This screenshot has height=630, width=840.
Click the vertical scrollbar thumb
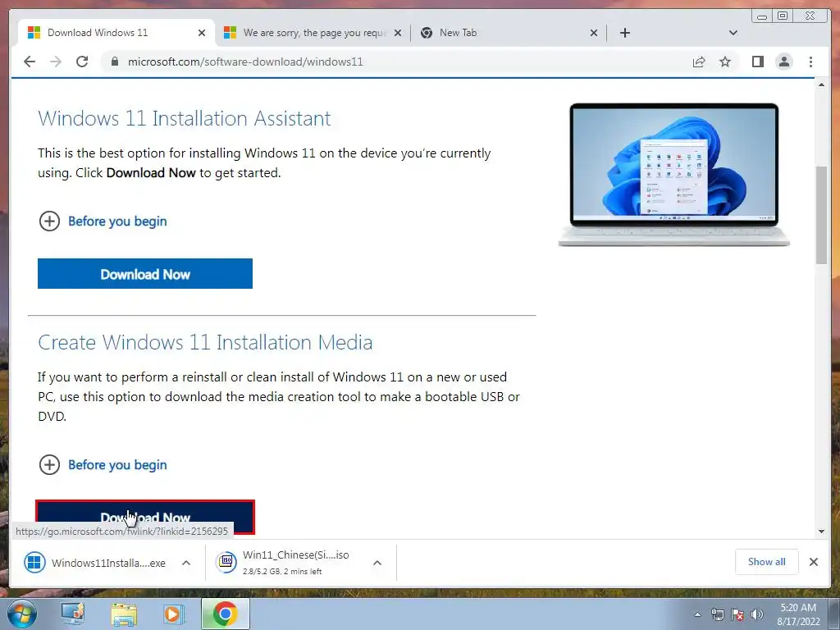[x=821, y=215]
